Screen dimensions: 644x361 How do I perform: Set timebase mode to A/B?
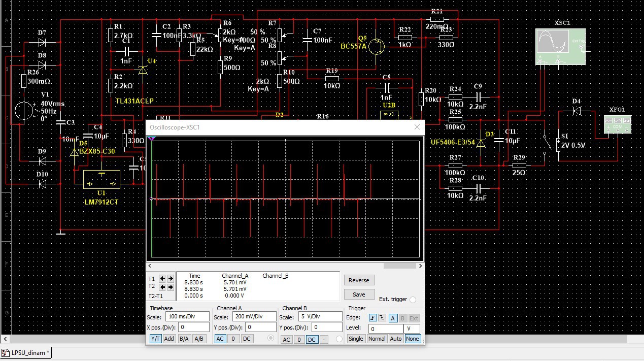(x=199, y=339)
